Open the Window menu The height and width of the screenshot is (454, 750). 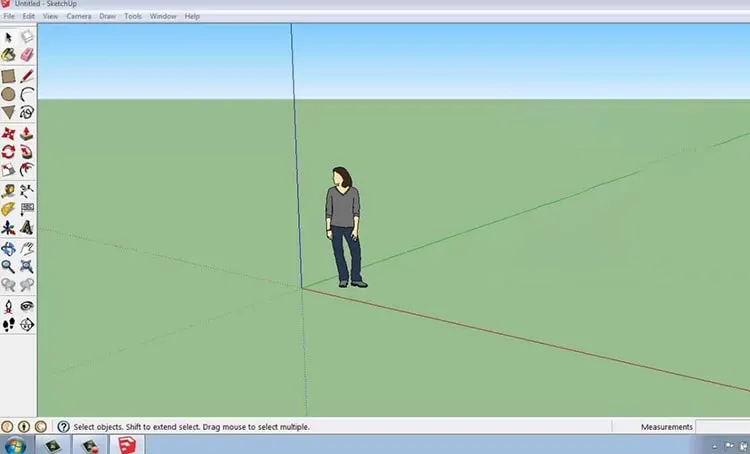[163, 16]
